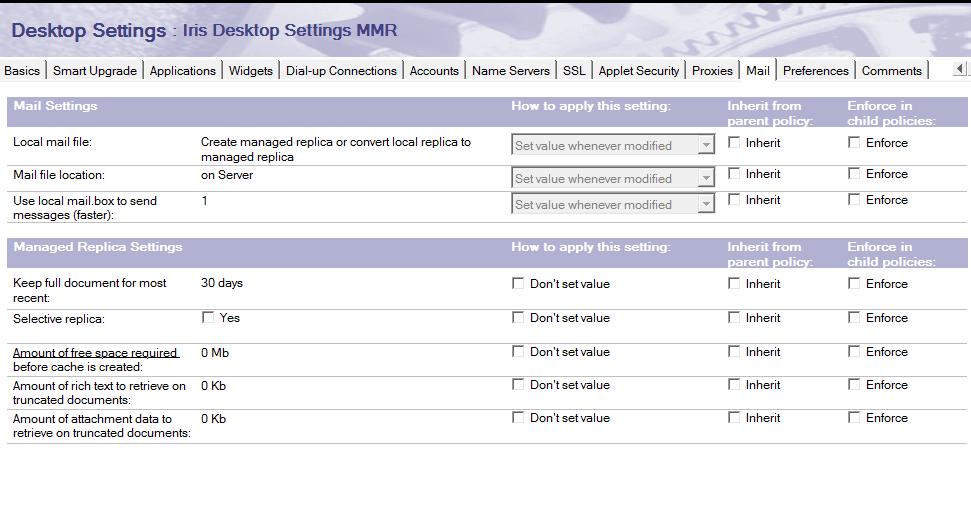Select the Applet Security tab
This screenshot has width=971, height=511.
tap(639, 71)
